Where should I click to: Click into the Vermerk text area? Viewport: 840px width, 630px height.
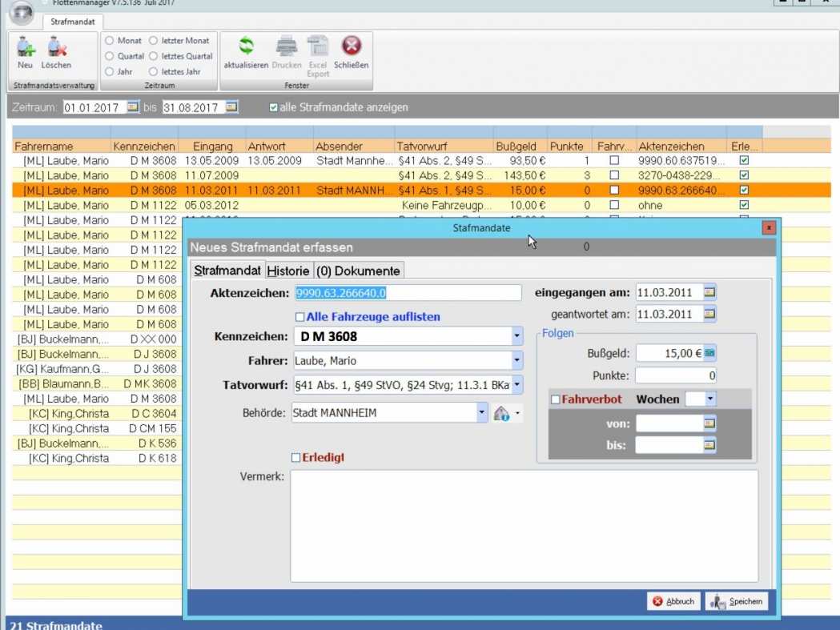click(x=524, y=525)
